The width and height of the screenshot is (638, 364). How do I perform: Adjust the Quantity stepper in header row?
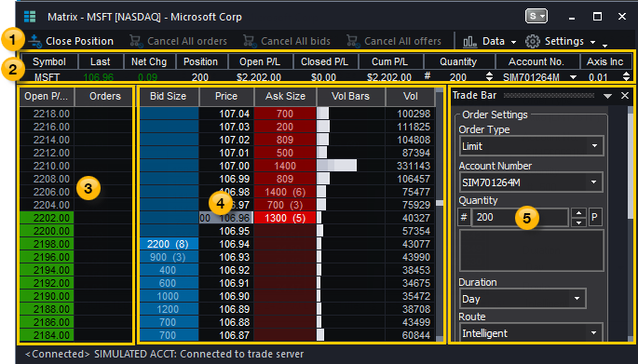(x=490, y=76)
